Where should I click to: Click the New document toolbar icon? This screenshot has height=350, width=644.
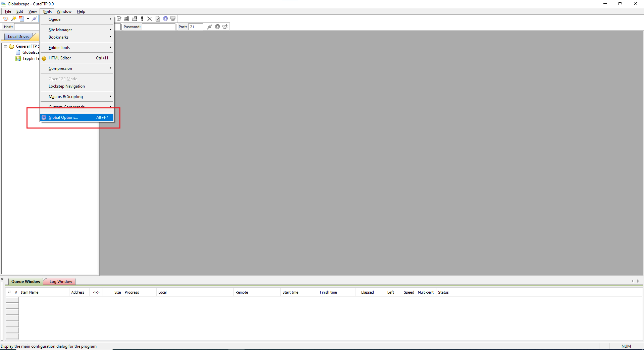(x=21, y=19)
